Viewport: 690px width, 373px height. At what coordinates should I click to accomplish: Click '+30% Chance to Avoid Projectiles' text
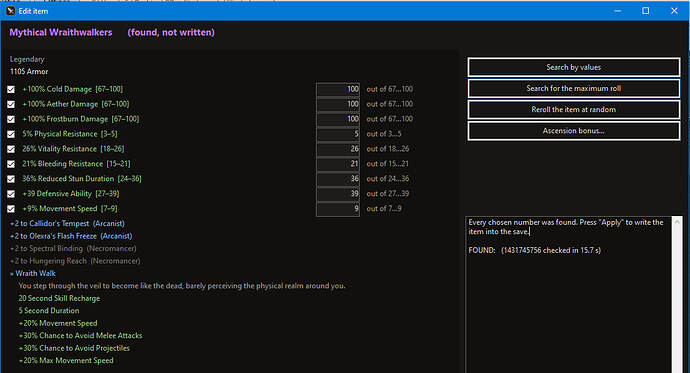74,348
